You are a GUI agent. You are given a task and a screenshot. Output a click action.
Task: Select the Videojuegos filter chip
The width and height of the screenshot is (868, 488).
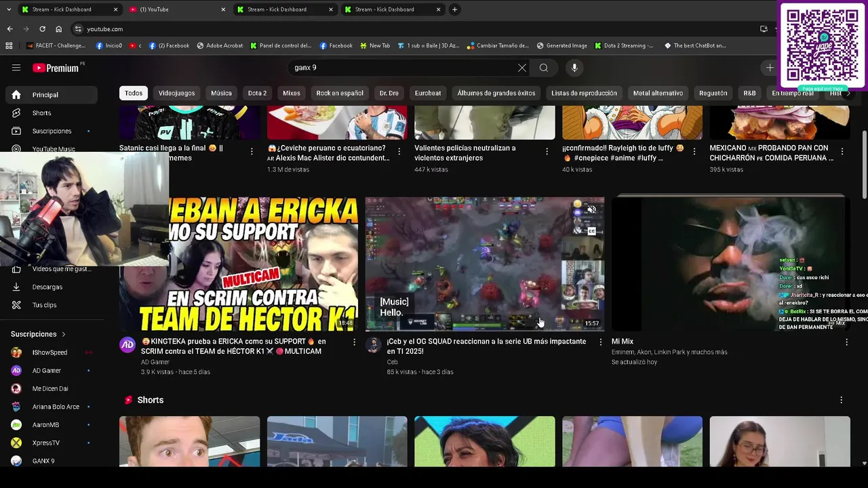point(176,93)
